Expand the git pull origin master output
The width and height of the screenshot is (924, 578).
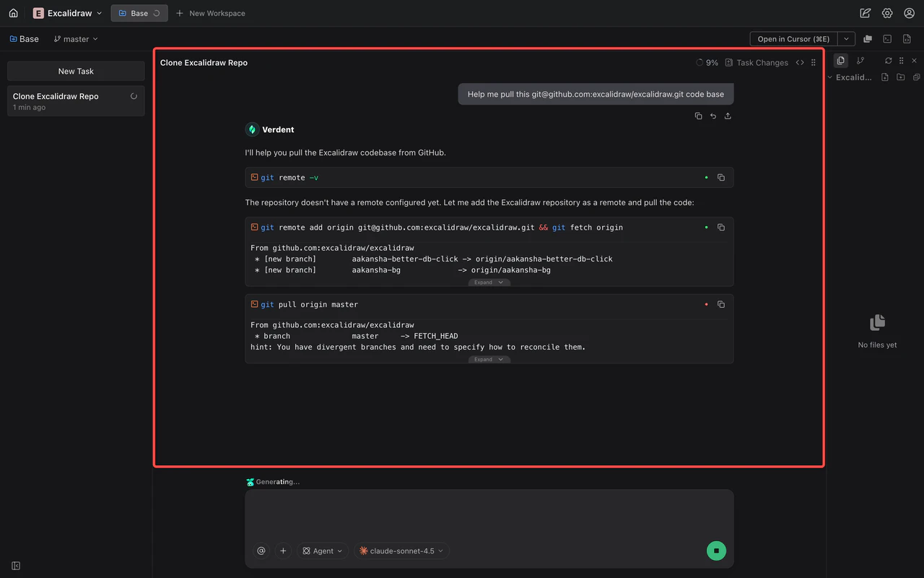(489, 359)
